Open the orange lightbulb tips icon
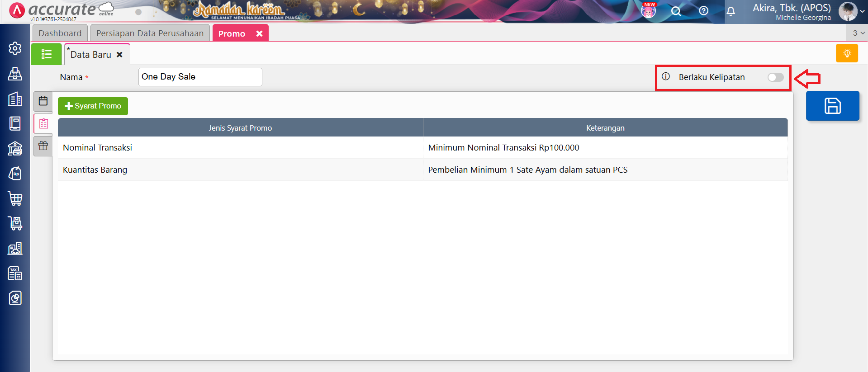 point(847,53)
